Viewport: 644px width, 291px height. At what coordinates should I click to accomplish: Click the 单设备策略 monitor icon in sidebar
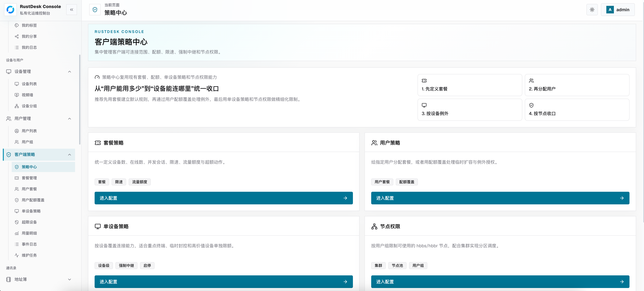click(x=17, y=211)
